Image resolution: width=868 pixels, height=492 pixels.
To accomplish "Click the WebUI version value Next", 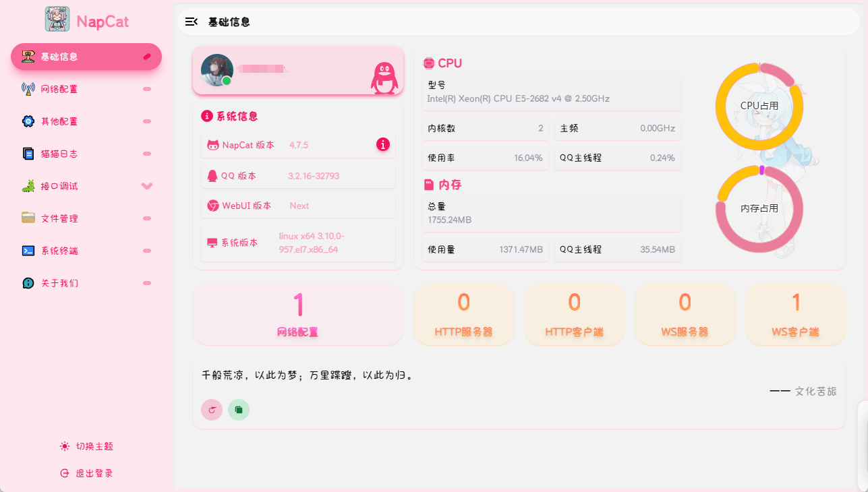I will pos(299,206).
